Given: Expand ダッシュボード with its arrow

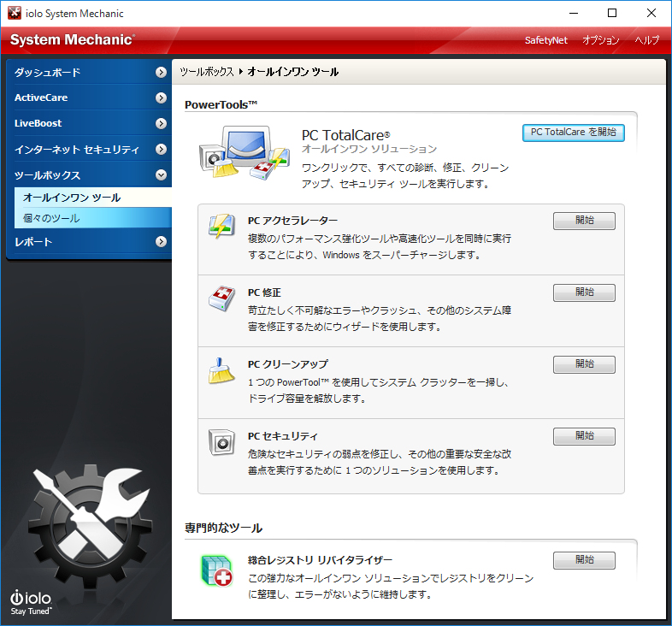Looking at the screenshot, I should (161, 72).
